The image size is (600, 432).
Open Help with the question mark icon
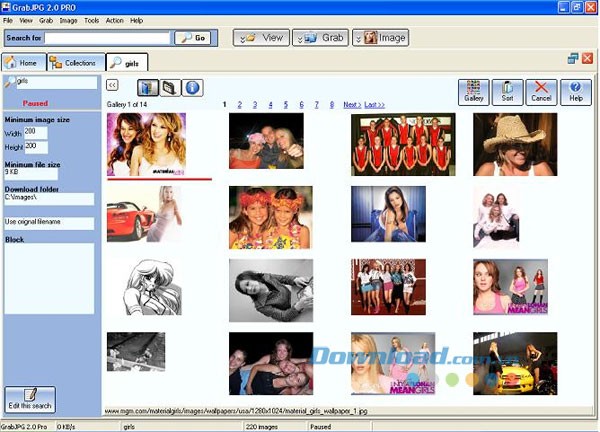click(576, 92)
